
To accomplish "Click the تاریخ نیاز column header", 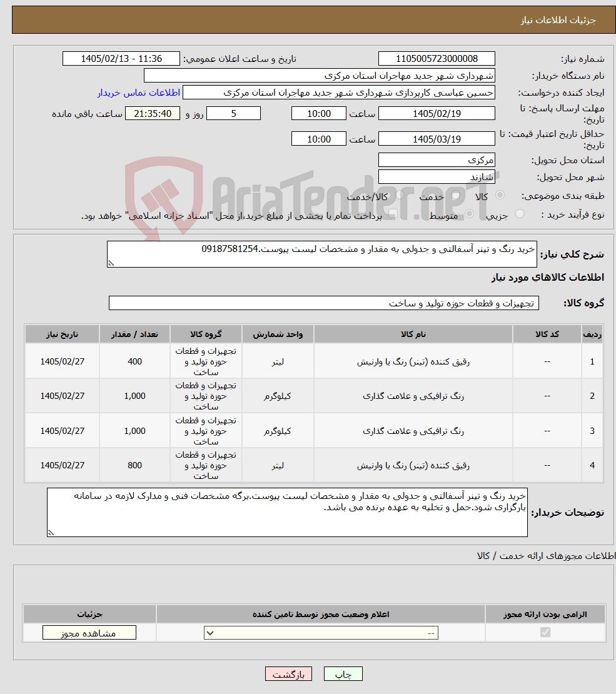I will (x=62, y=334).
